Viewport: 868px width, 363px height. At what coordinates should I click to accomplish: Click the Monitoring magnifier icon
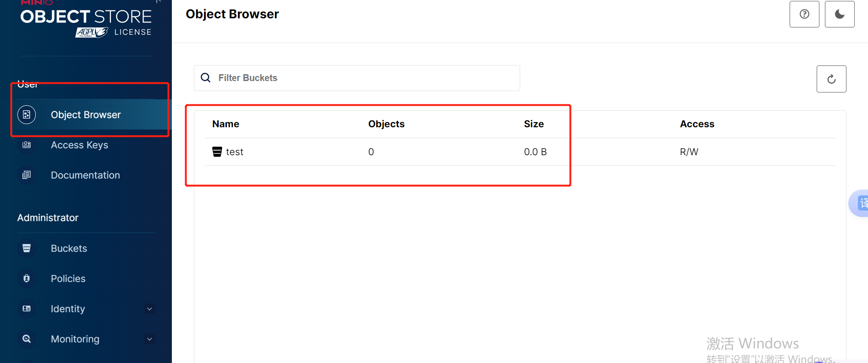27,339
